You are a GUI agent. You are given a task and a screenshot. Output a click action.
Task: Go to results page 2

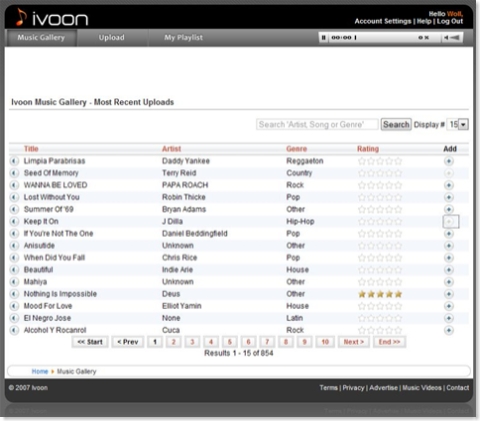tap(173, 342)
